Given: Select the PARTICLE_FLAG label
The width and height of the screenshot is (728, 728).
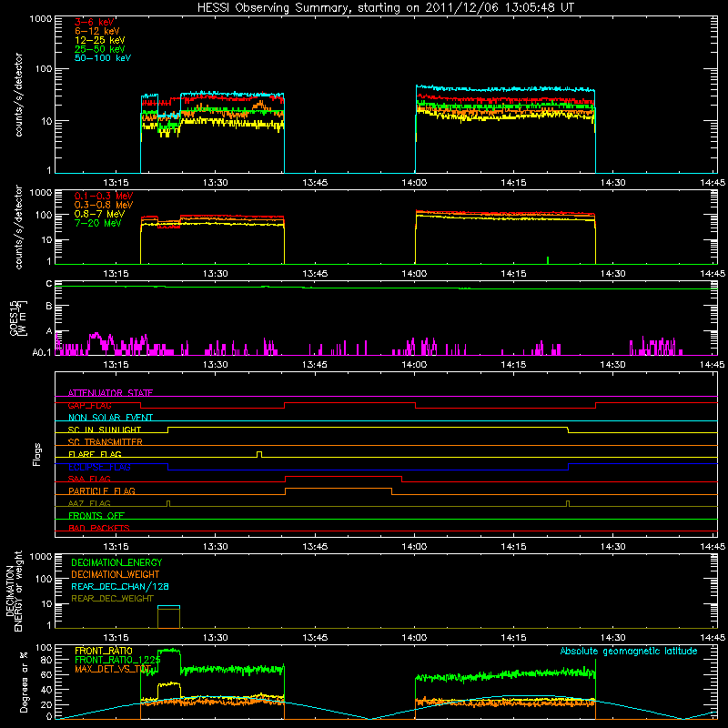Looking at the screenshot, I should [x=102, y=490].
